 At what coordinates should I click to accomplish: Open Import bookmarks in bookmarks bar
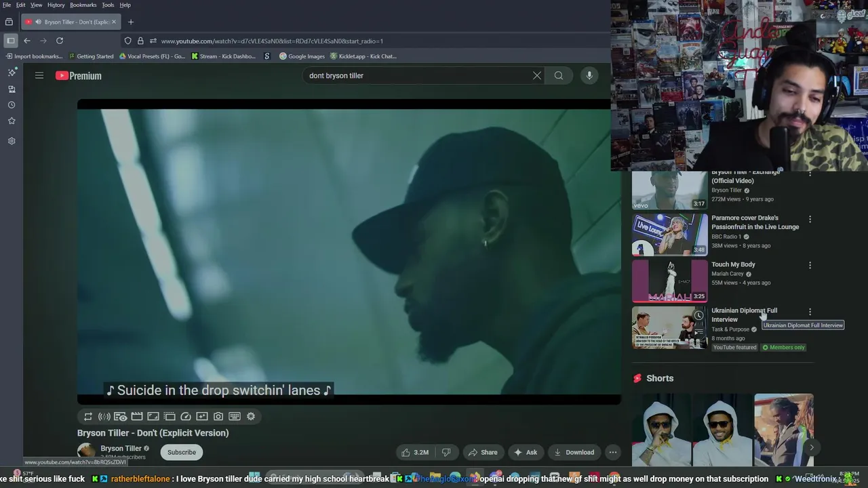click(34, 56)
